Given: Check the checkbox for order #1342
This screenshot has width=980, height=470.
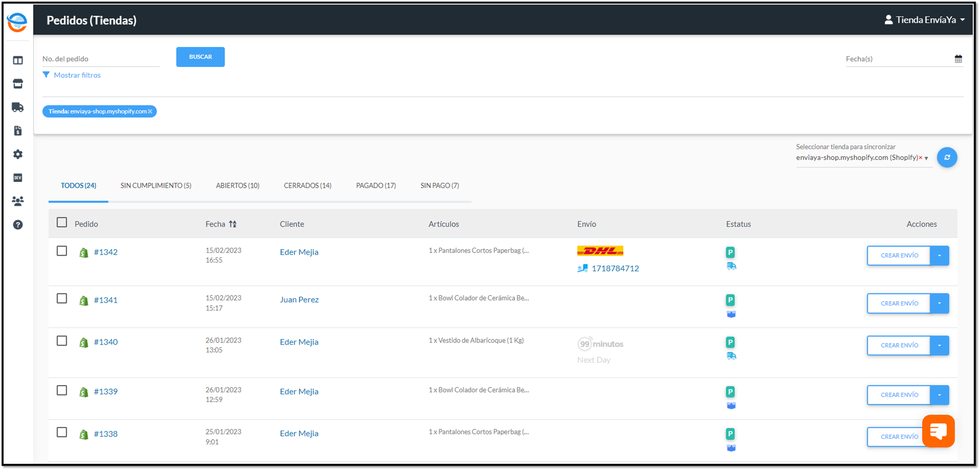Looking at the screenshot, I should point(61,251).
